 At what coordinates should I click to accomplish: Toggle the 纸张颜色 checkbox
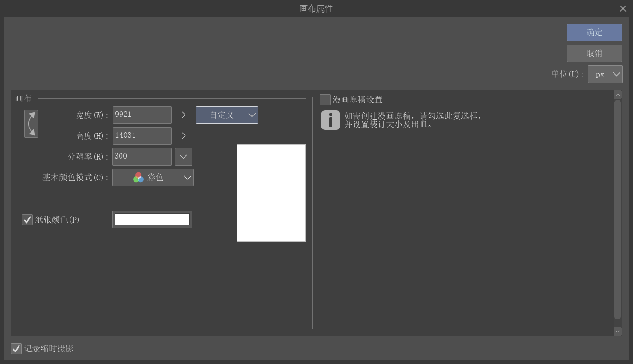coord(27,220)
